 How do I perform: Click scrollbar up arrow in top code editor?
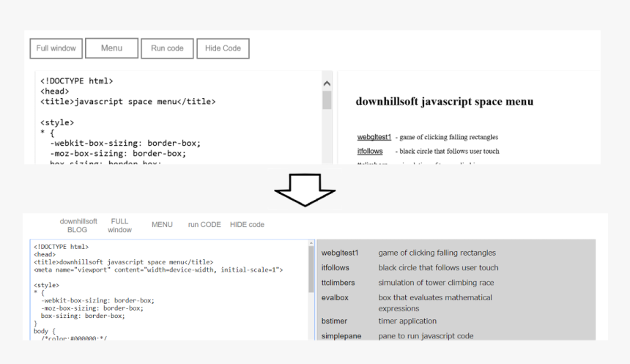[327, 84]
